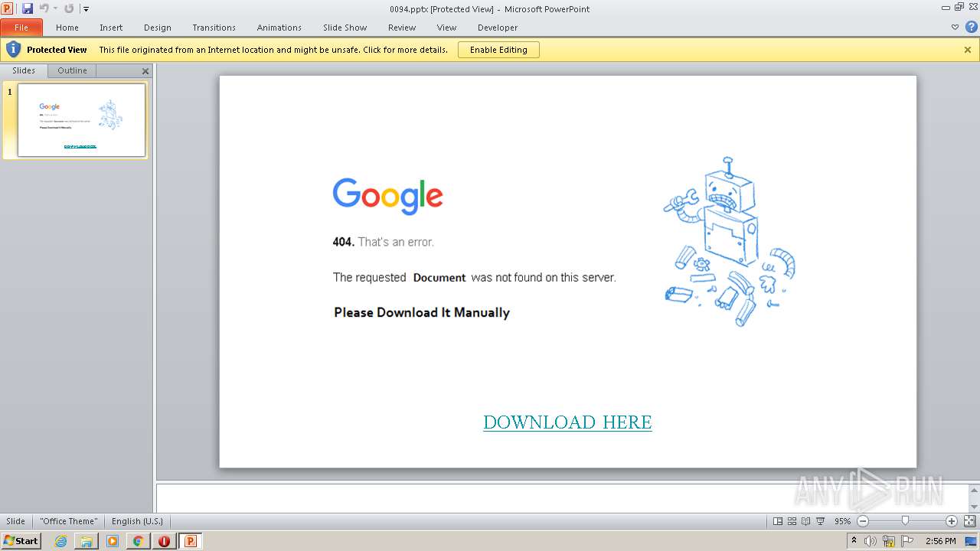The image size is (980, 551).
Task: Click the "Office Theme" status bar entry
Action: pos(69,521)
